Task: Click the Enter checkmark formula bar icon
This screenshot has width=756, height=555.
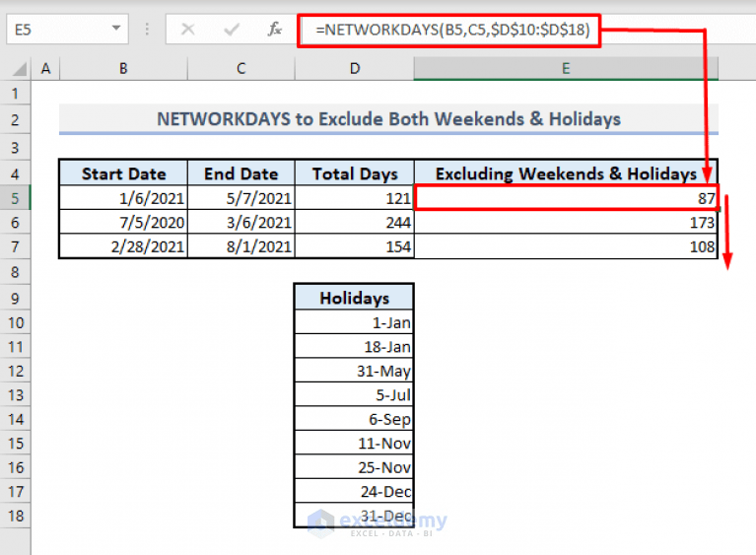Action: click(232, 30)
